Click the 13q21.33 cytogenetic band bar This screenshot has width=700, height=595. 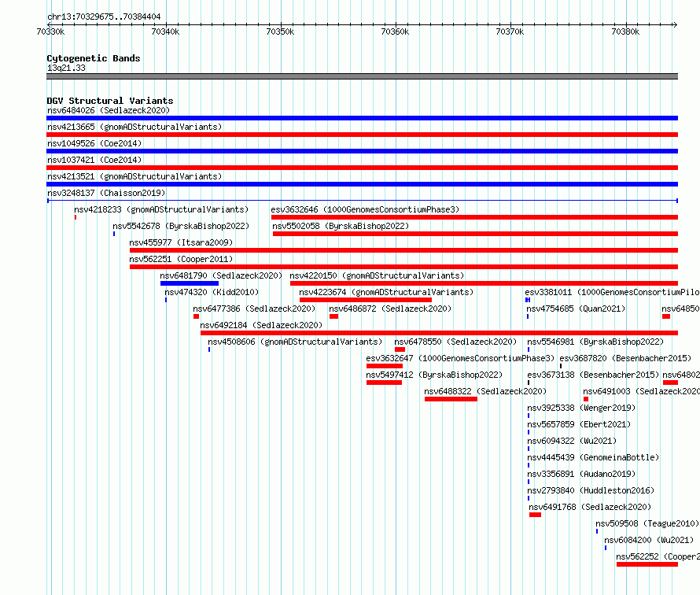pos(362,76)
